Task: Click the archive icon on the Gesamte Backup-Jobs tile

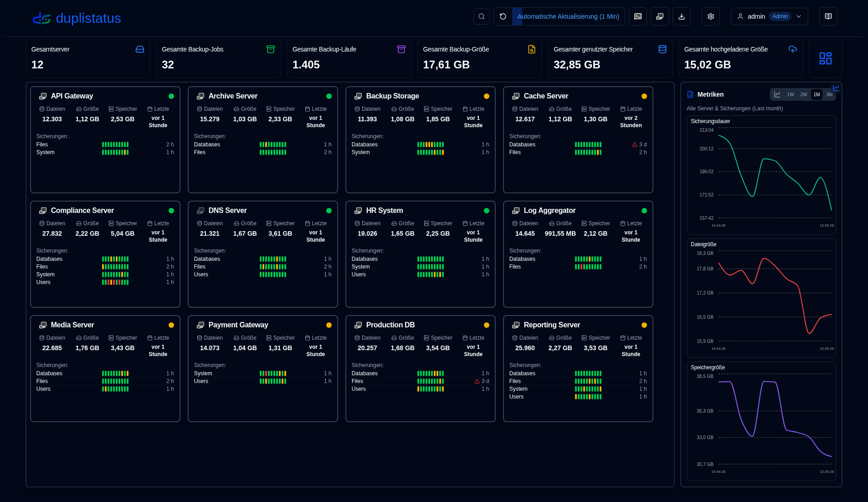Action: point(271,49)
